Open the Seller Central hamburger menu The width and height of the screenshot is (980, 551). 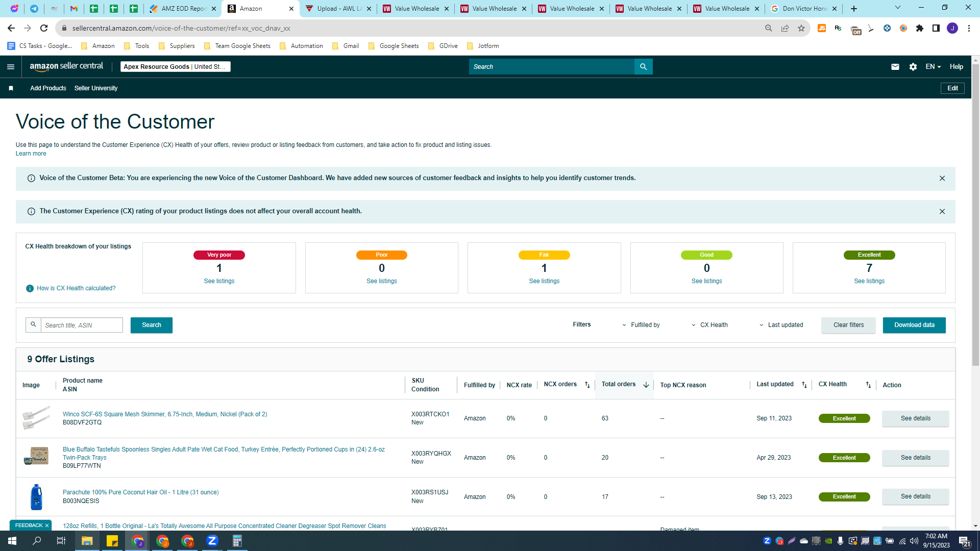click(11, 67)
